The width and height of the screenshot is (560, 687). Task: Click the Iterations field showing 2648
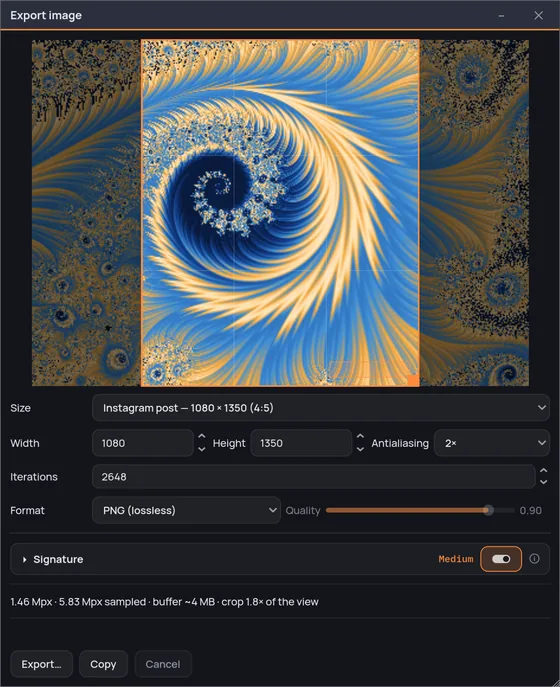313,477
